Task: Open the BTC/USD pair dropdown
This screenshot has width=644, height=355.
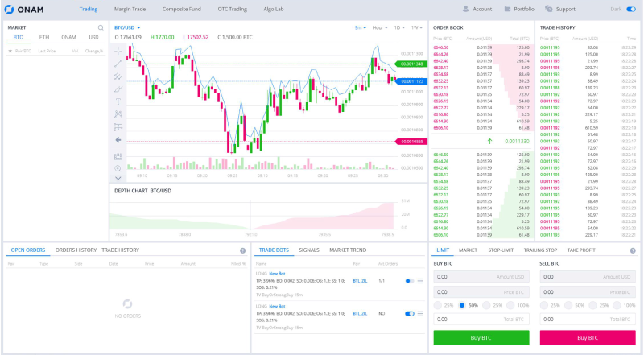Action: 127,27
